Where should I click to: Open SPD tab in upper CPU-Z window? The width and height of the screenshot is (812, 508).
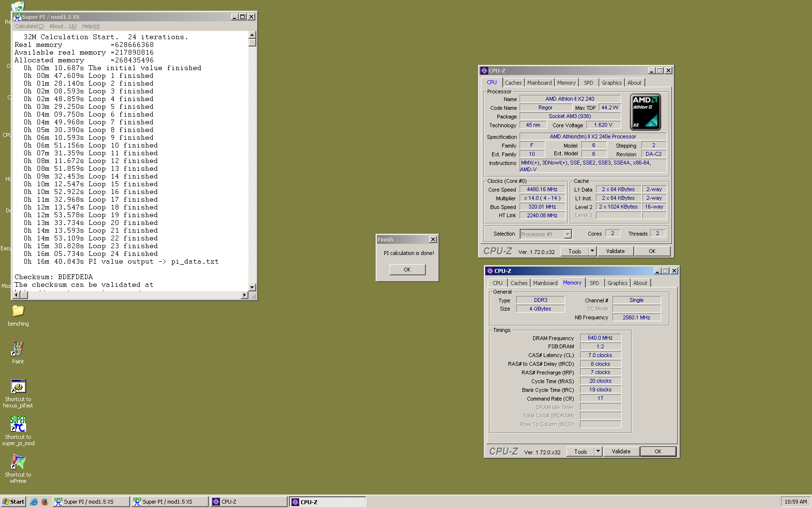coord(588,83)
